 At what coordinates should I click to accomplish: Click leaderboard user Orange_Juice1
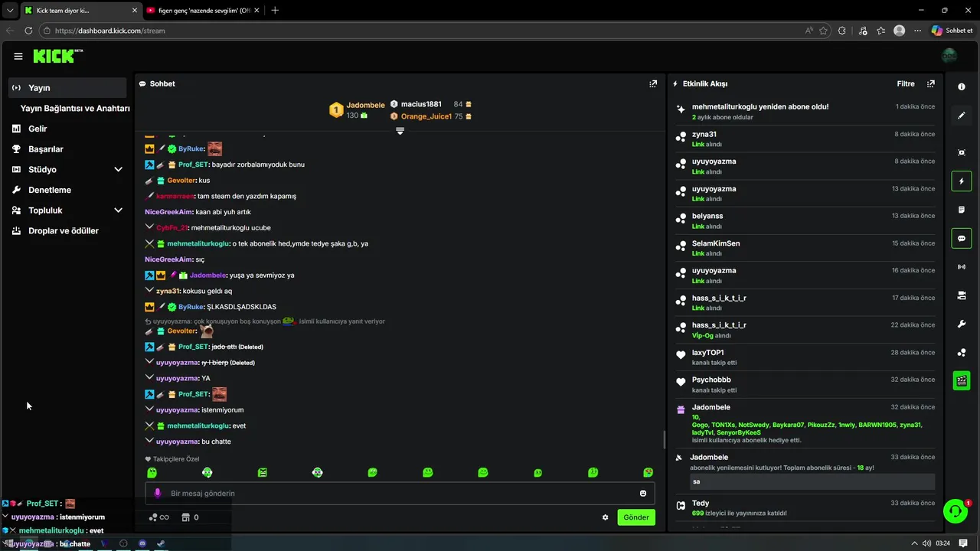point(426,116)
